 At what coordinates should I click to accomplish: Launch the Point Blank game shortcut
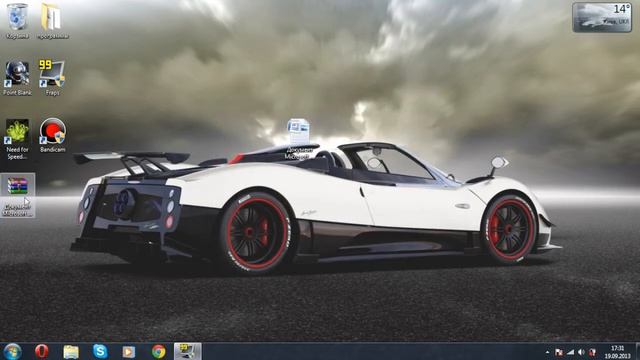pyautogui.click(x=18, y=78)
